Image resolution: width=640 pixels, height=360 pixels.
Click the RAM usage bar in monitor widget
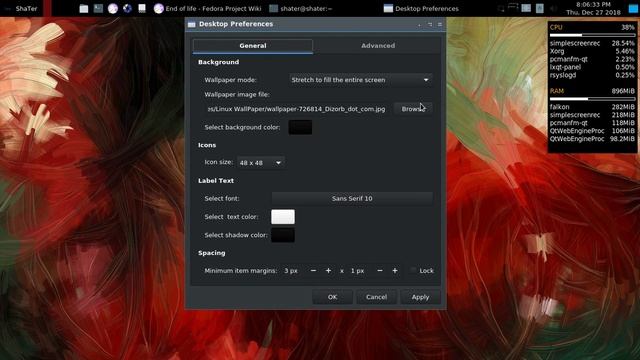[592, 99]
